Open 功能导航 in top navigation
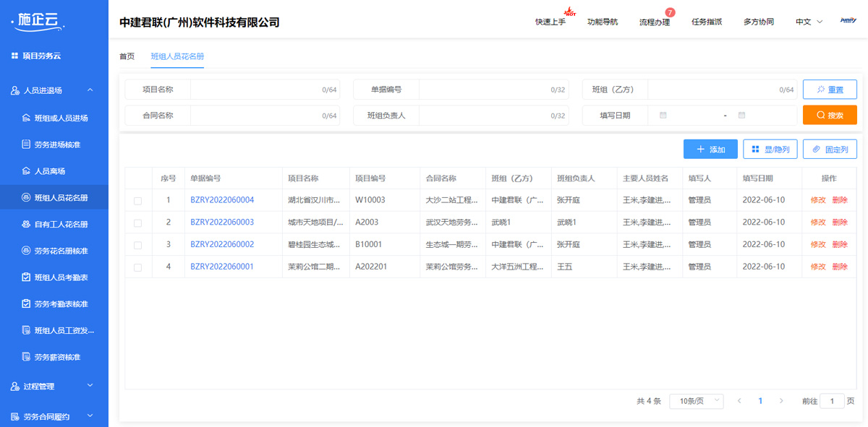Viewport: 868px width, 427px height. tap(603, 22)
